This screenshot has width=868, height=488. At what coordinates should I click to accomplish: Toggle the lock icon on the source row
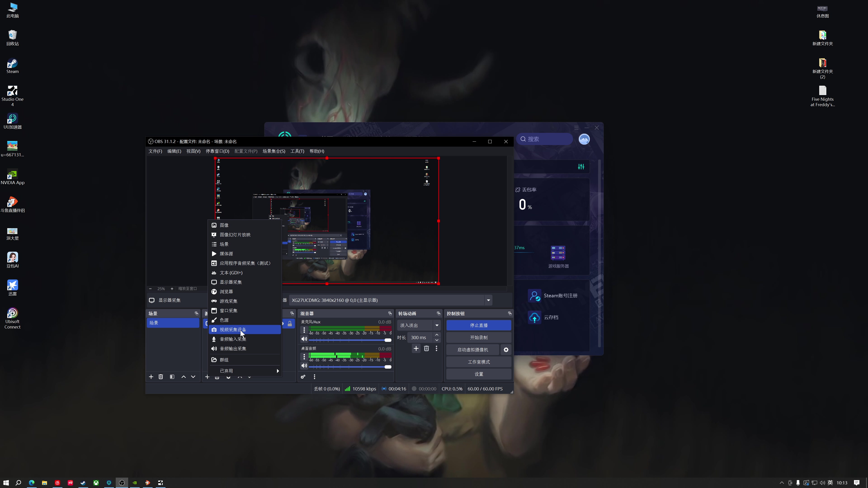pos(290,324)
